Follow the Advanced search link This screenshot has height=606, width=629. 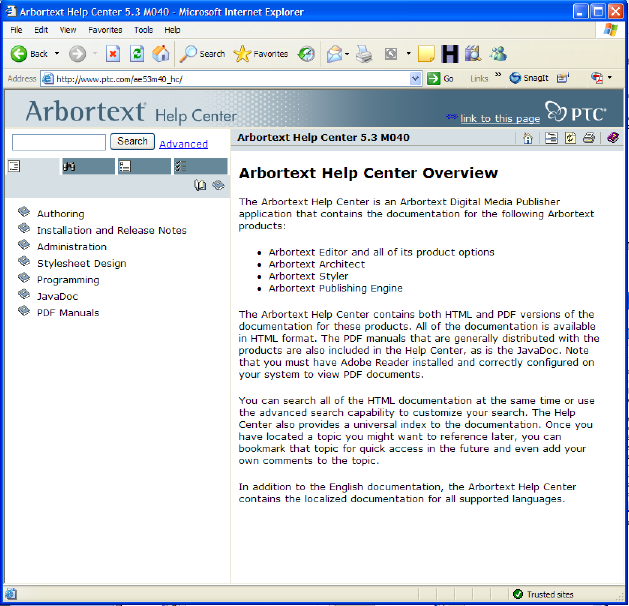pos(183,144)
